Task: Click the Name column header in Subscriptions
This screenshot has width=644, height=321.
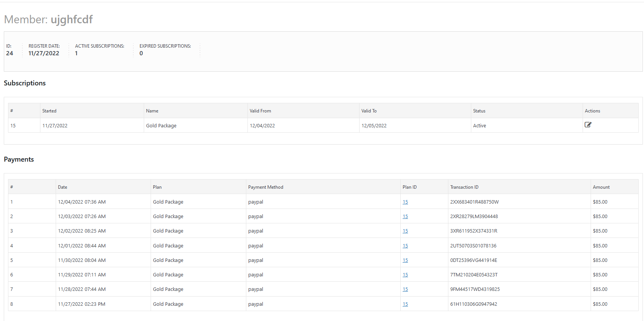Action: pos(152,111)
